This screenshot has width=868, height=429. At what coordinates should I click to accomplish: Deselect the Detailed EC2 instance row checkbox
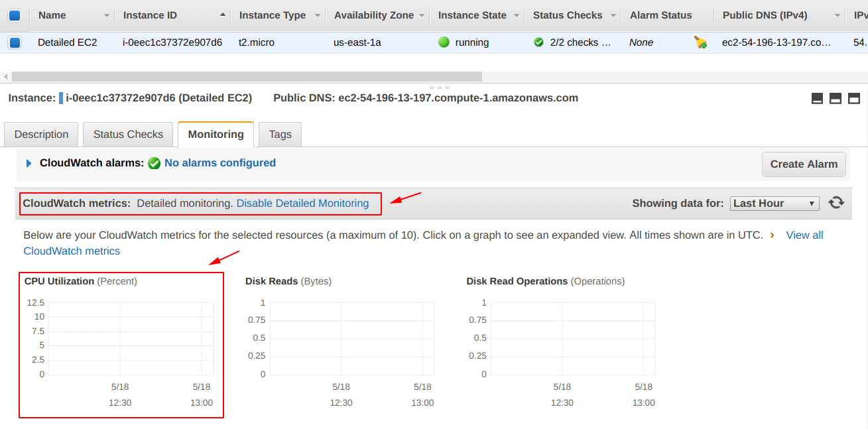pos(15,42)
